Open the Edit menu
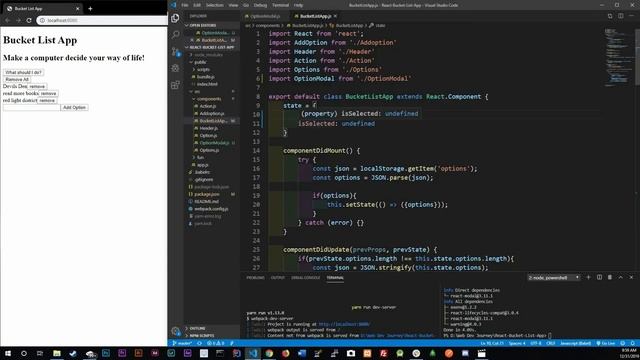Viewport: 640px width, 360px height. coord(197,5)
